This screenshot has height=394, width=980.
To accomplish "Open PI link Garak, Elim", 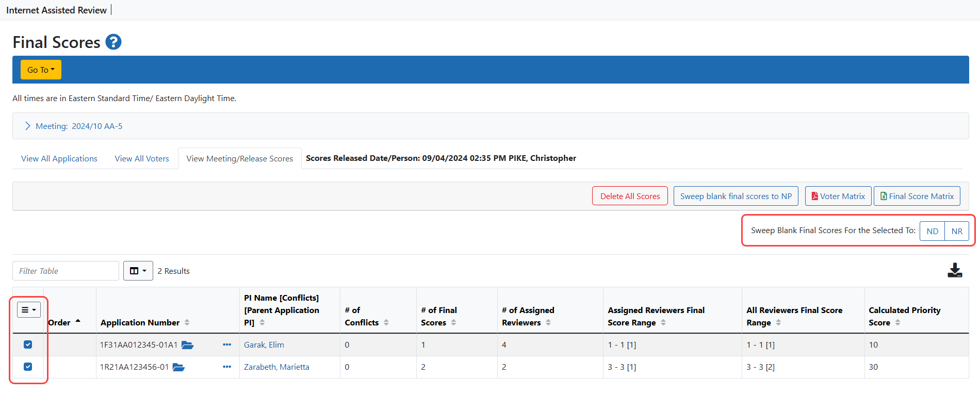I will click(x=264, y=344).
